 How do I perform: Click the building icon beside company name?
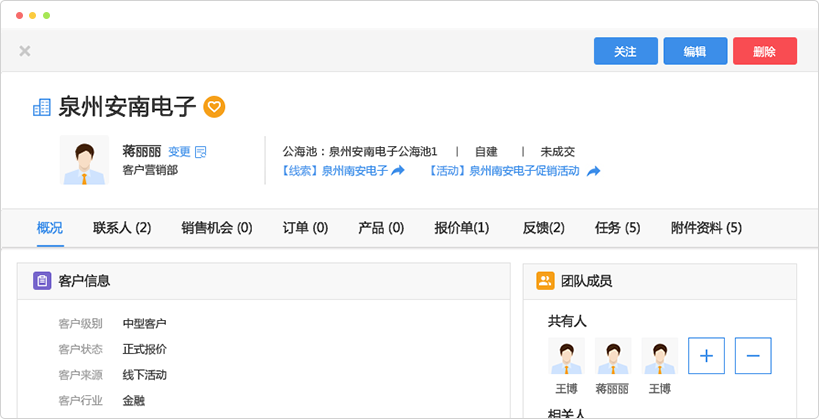click(42, 107)
